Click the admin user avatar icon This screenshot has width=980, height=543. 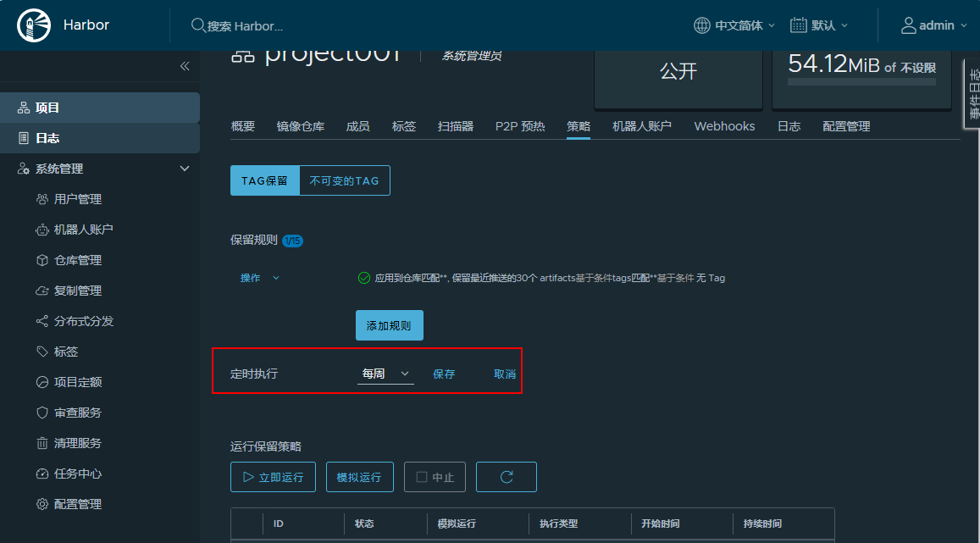click(x=908, y=25)
